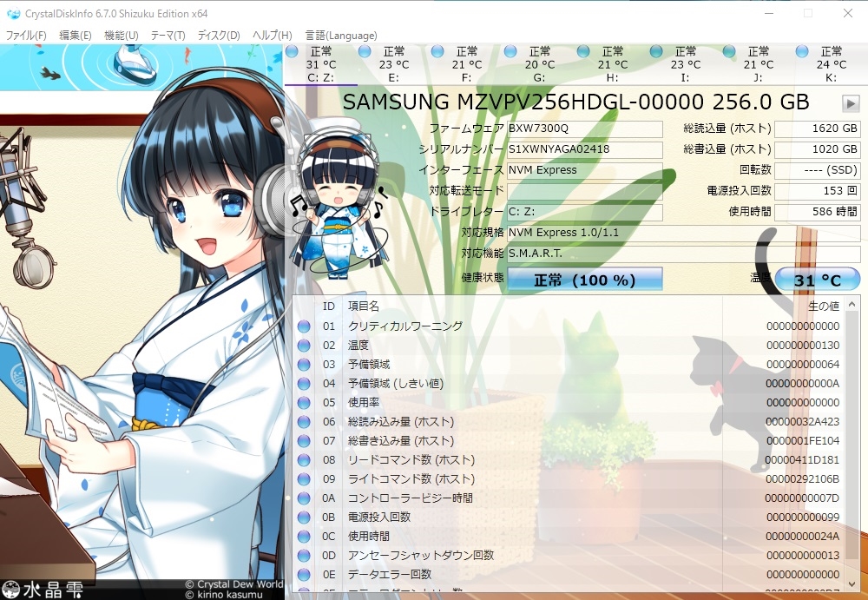Open the テーマ(T) menu
Image resolution: width=868 pixels, height=600 pixels.
click(x=168, y=36)
